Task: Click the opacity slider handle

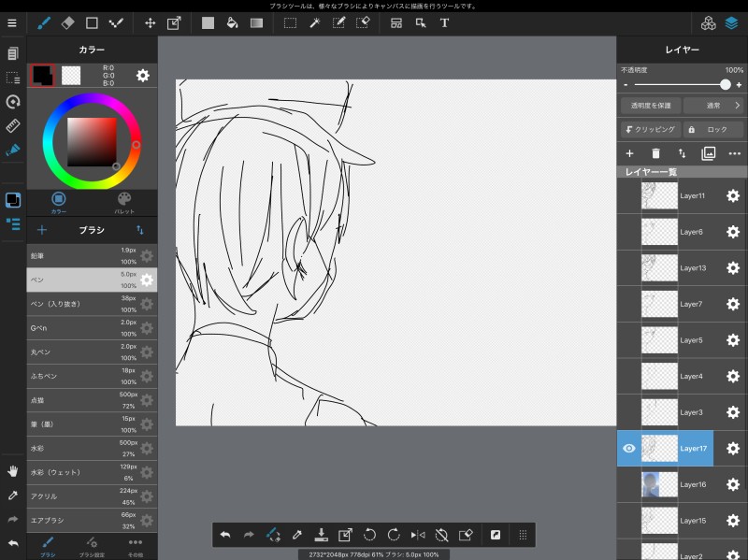Action: (726, 84)
